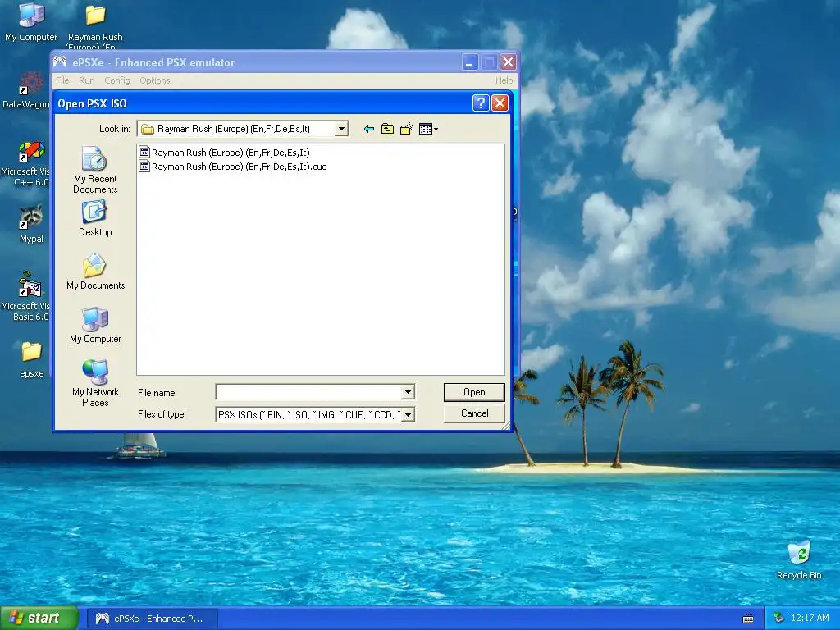
Task: Go back using the green arrow icon
Action: click(368, 129)
